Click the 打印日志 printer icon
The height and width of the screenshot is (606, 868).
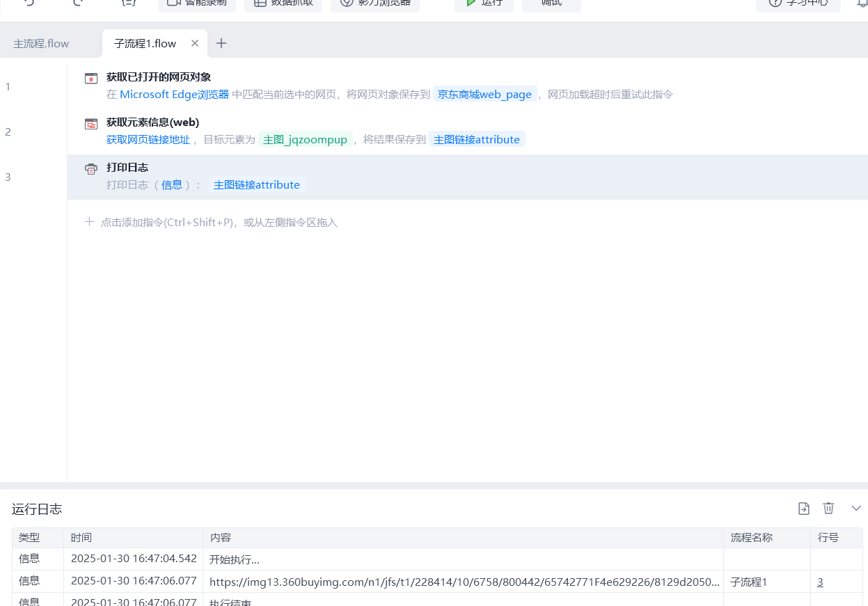click(91, 169)
